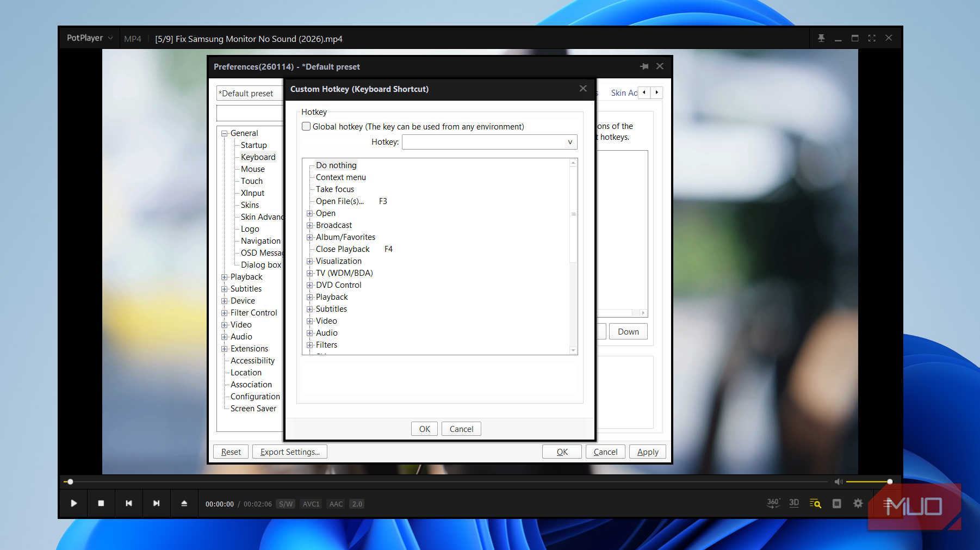Screen dimensions: 980x550
Task: Open XInput preferences page
Action: point(252,193)
